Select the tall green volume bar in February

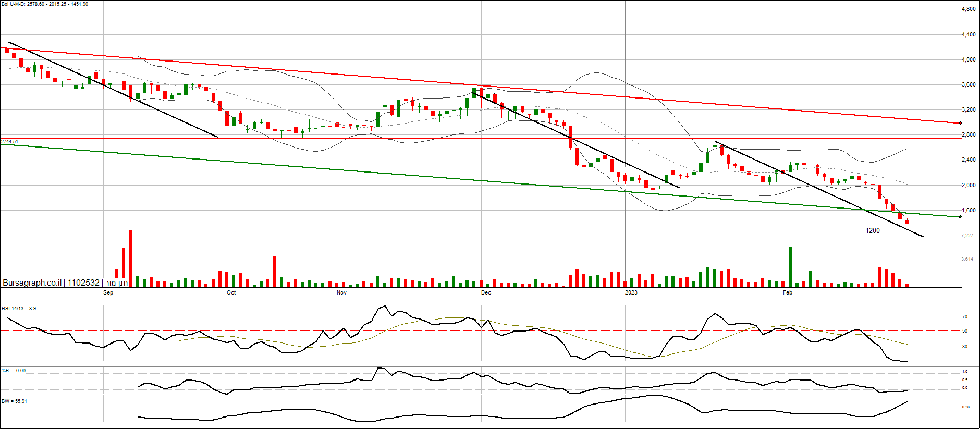pyautogui.click(x=790, y=267)
